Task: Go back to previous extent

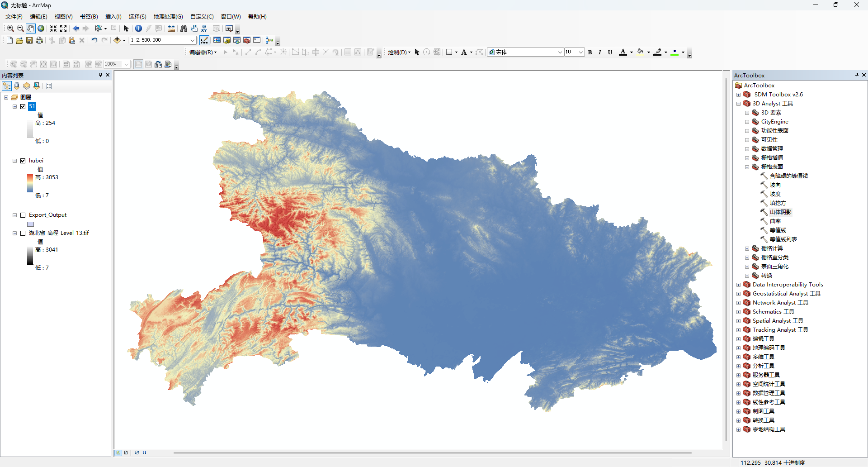Action: pyautogui.click(x=76, y=29)
